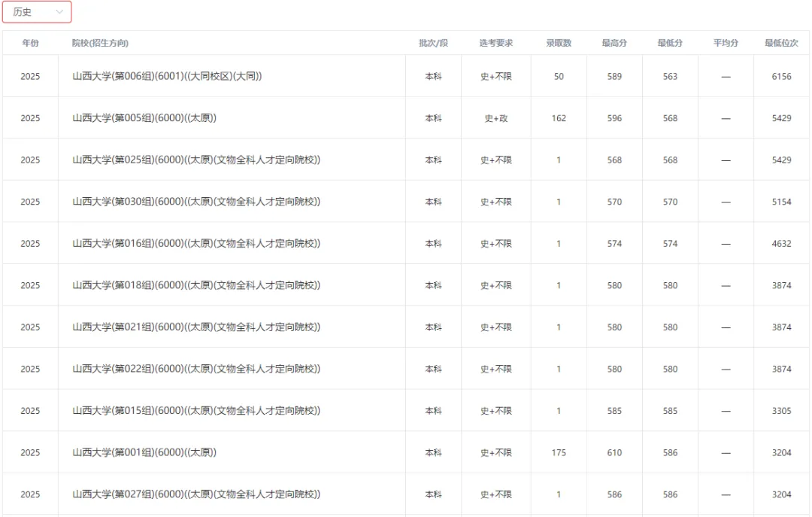Select 山西大学 第021组 row name
This screenshot has height=517, width=812.
[x=196, y=327]
